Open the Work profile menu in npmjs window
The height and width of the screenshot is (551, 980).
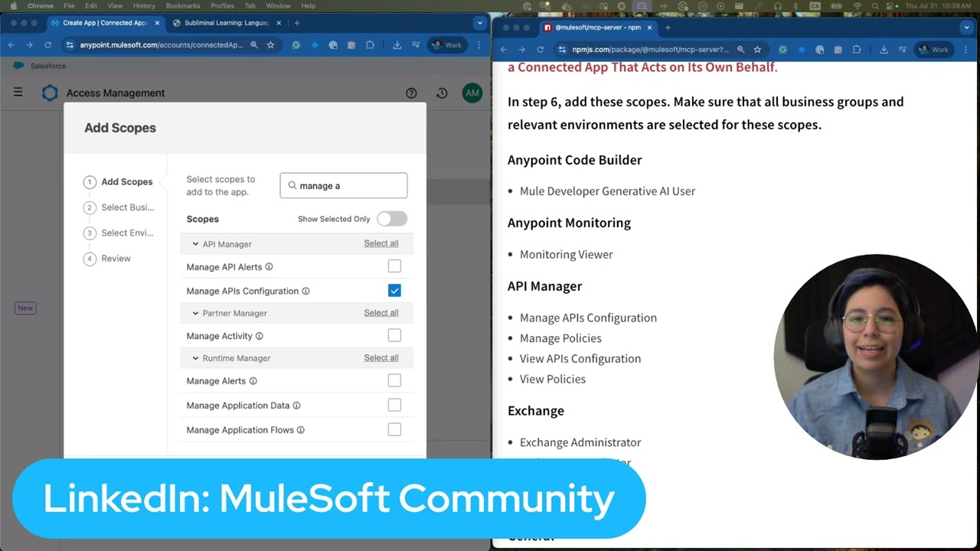[x=934, y=50]
